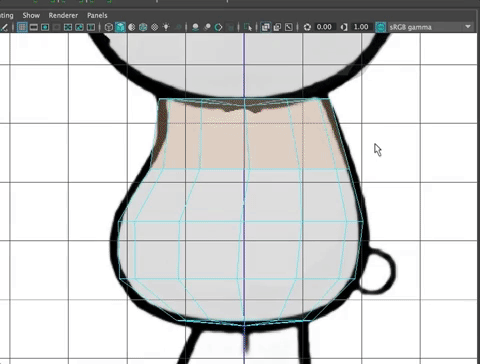This screenshot has width=480, height=364.
Task: Open the Show menu
Action: coord(31,15)
